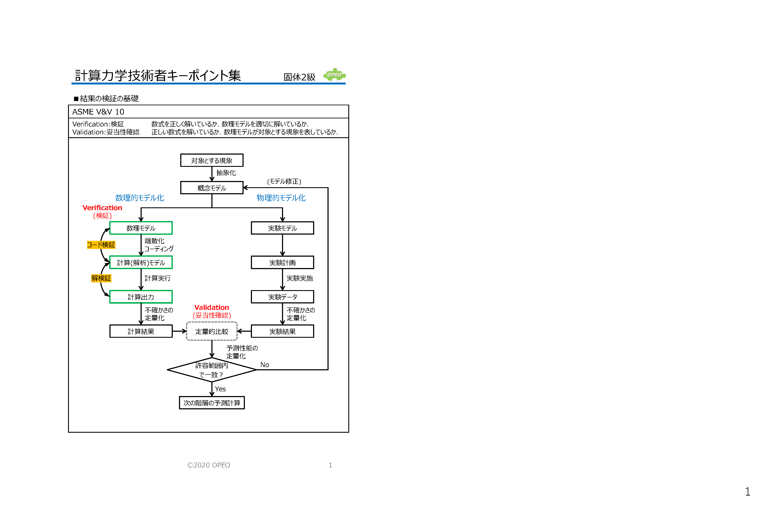Click the '■結果の検証の基礎' section heading
Image resolution: width=758 pixels, height=532 pixels.
click(106, 98)
